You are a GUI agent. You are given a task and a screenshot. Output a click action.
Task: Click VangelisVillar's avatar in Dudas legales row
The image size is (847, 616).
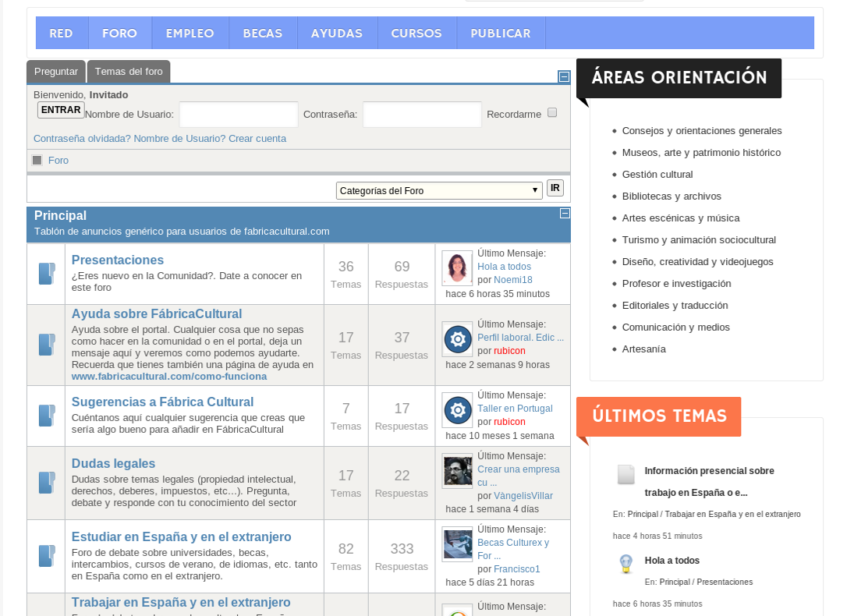coord(457,471)
